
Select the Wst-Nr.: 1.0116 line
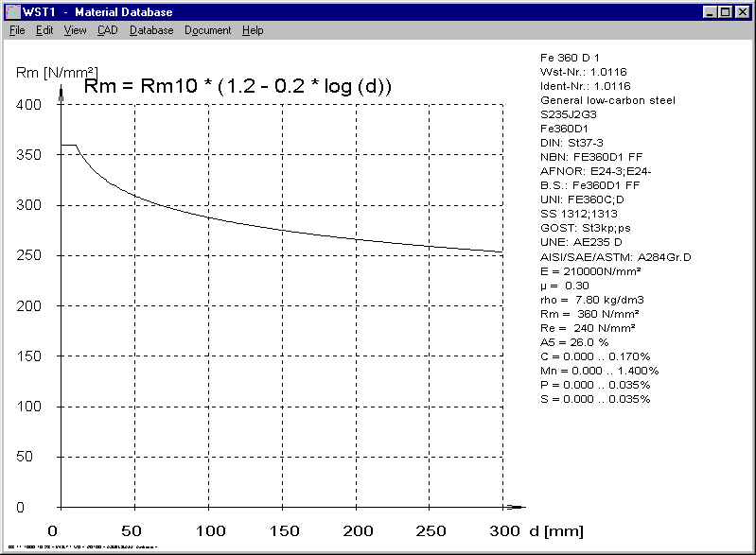[583, 72]
